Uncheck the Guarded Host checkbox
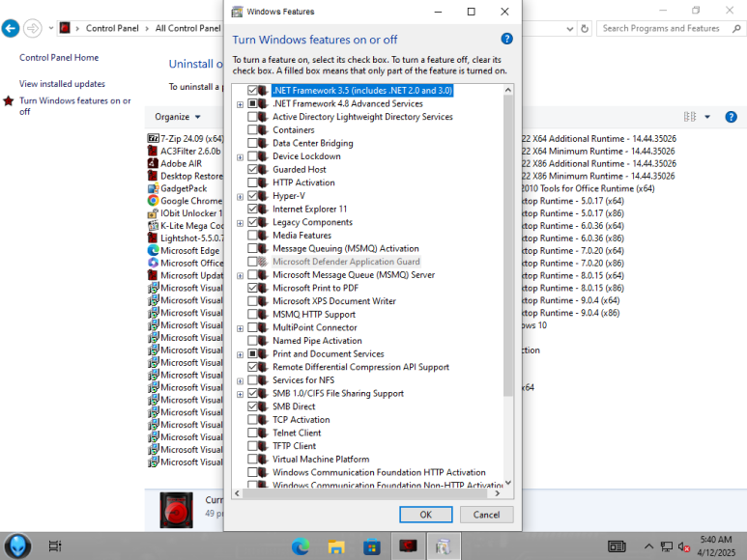 [252, 169]
